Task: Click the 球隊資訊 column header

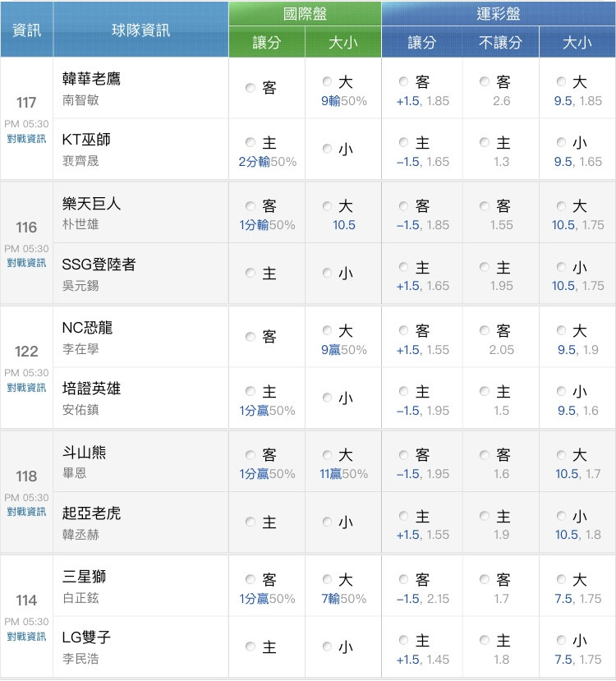Action: point(140,30)
